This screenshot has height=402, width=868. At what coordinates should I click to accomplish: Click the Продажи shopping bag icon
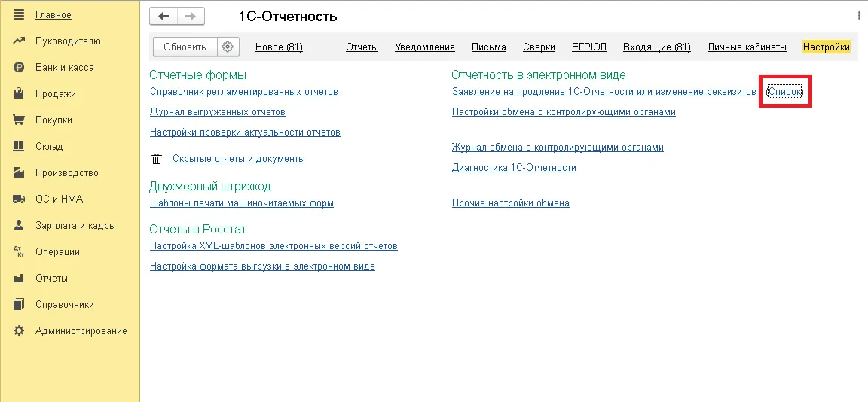[x=19, y=93]
